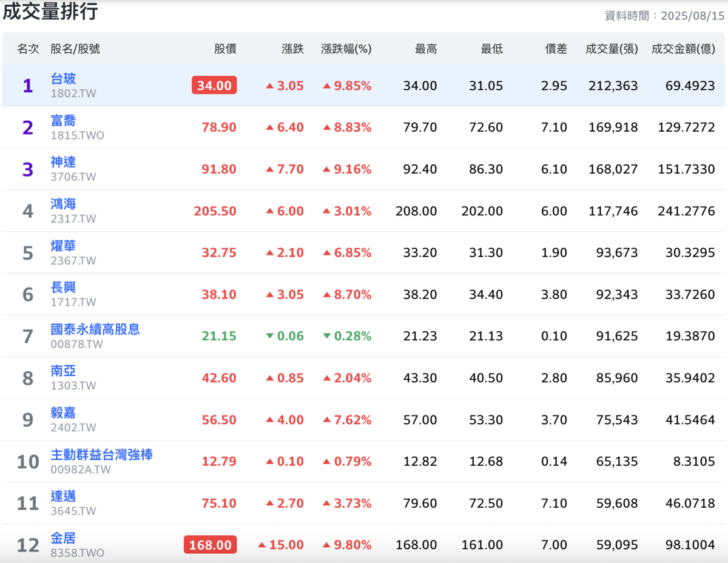Click the 漲跌幅(%) column header
This screenshot has width=728, height=563.
tap(346, 49)
